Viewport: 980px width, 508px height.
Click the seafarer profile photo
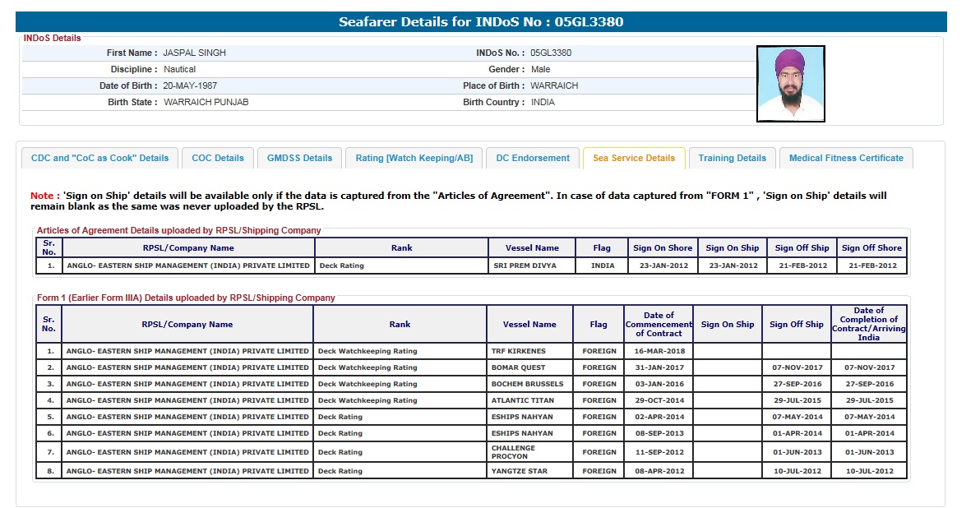[790, 84]
